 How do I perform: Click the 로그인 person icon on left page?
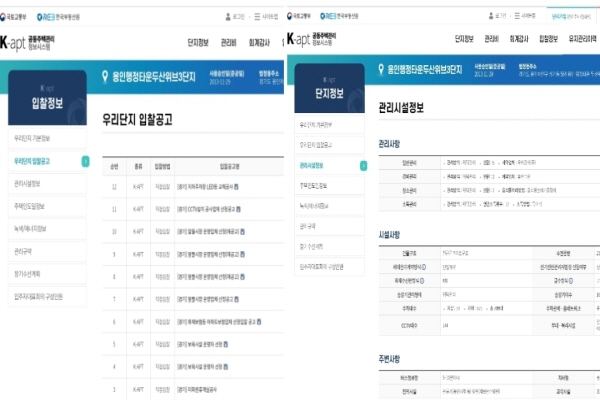(x=228, y=17)
